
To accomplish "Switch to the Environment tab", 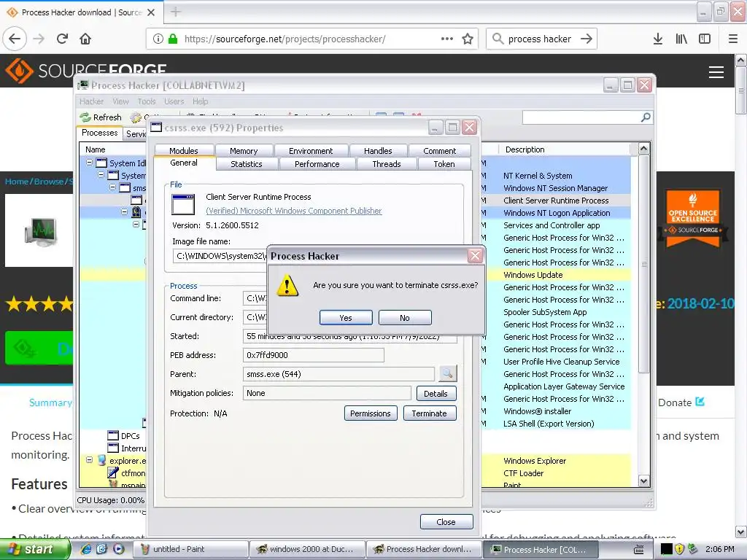I will (x=311, y=150).
